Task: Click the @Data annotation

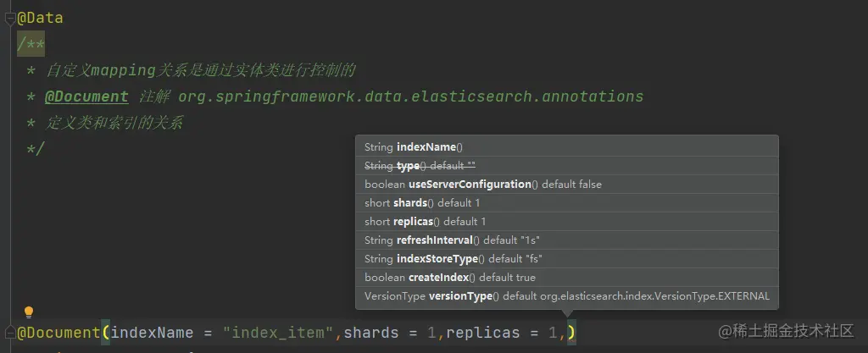Action: click(x=41, y=19)
